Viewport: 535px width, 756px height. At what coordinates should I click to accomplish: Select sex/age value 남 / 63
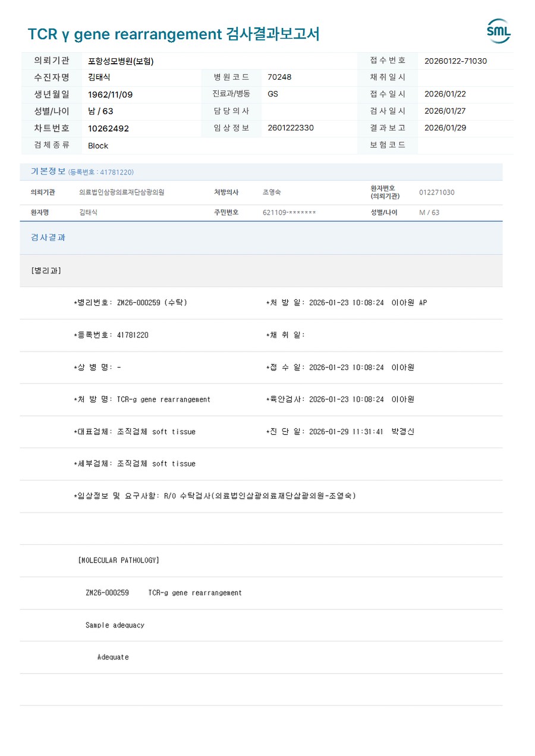tap(100, 111)
